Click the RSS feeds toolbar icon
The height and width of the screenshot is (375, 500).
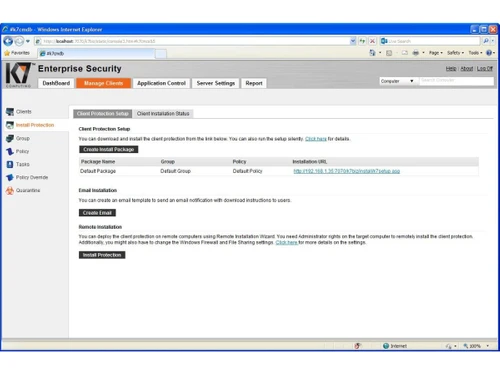(389, 53)
